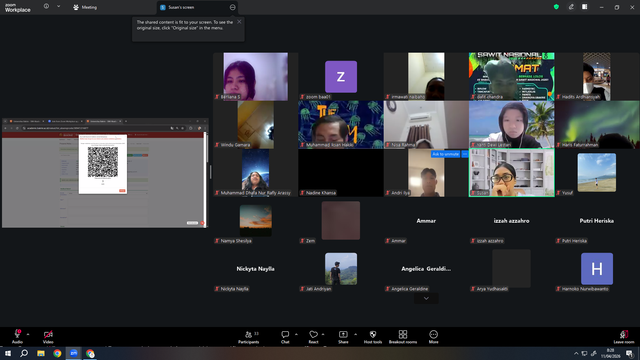Click Ammar's name tile
This screenshot has height=360, width=640.
(x=426, y=220)
